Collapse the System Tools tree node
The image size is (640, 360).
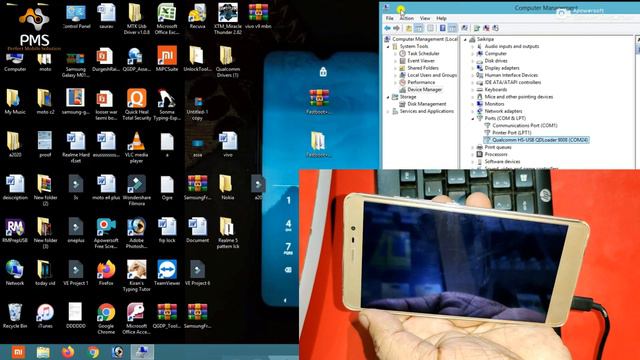[388, 47]
